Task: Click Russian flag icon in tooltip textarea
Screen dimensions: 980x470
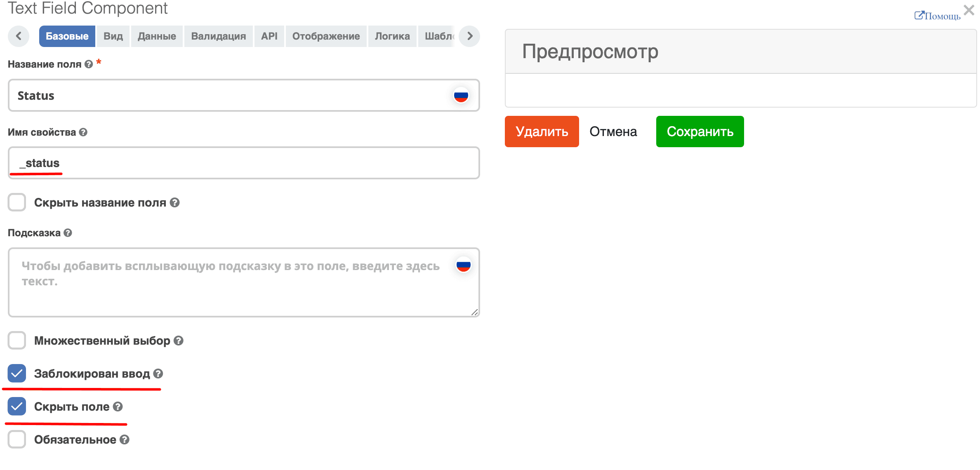Action: (x=463, y=265)
